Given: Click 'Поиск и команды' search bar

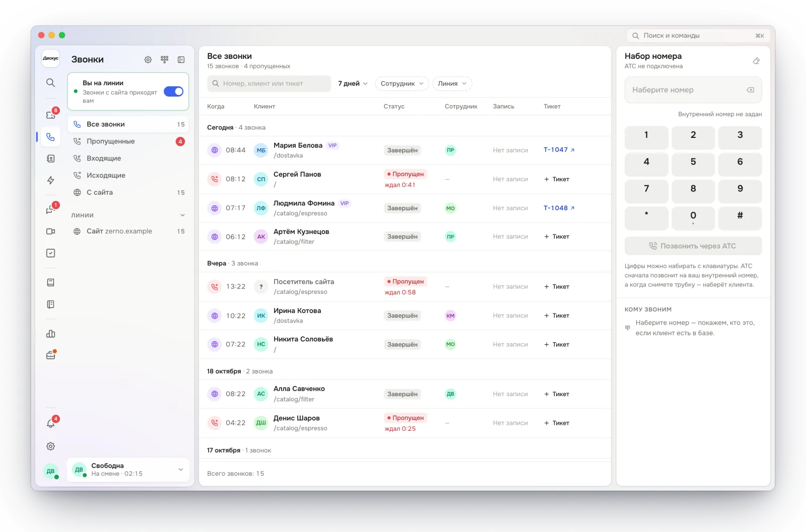Looking at the screenshot, I should pos(698,36).
